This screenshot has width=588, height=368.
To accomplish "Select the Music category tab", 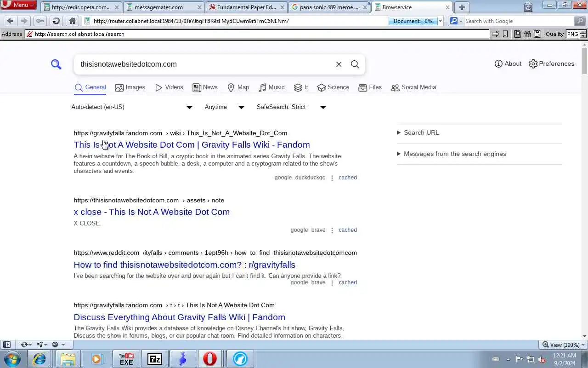I will click(x=271, y=87).
